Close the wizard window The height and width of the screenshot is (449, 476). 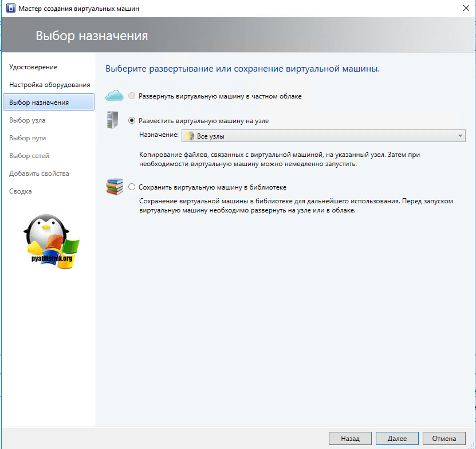pos(466,8)
